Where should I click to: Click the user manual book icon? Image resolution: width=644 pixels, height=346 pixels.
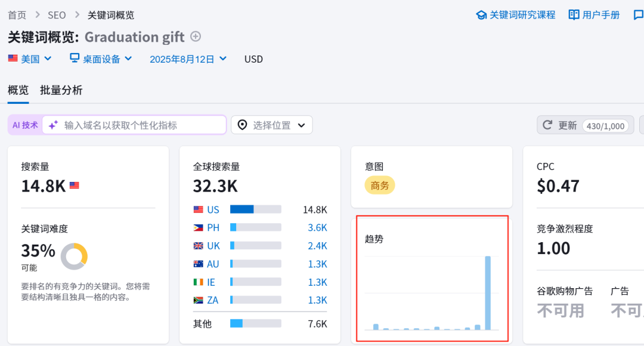tap(574, 15)
